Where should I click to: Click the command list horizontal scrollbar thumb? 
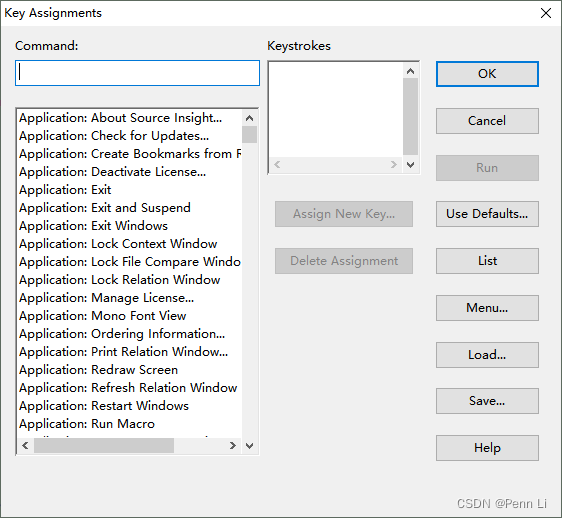click(104, 446)
